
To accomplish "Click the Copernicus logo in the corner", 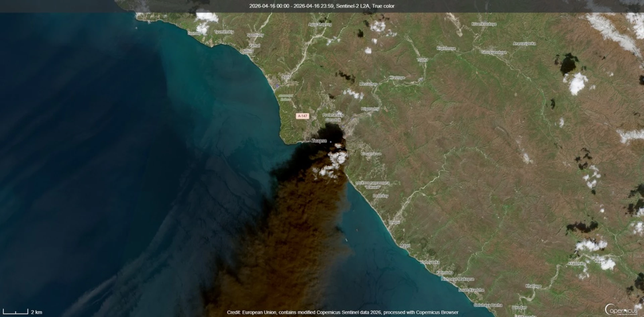I will [x=621, y=309].
